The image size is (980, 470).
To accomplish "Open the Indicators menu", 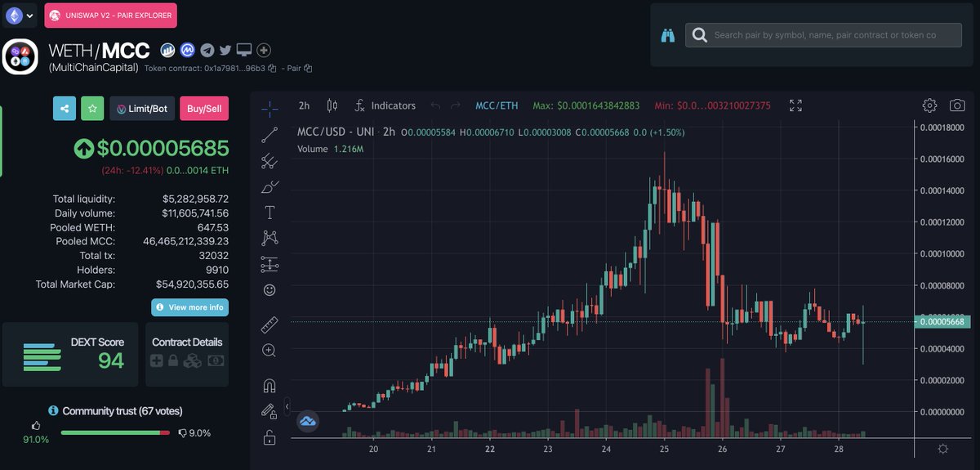I will (385, 105).
